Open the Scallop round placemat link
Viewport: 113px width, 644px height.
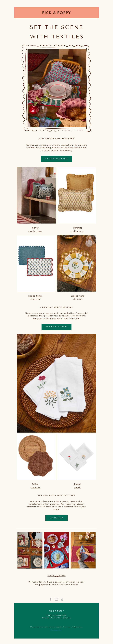click(x=78, y=297)
